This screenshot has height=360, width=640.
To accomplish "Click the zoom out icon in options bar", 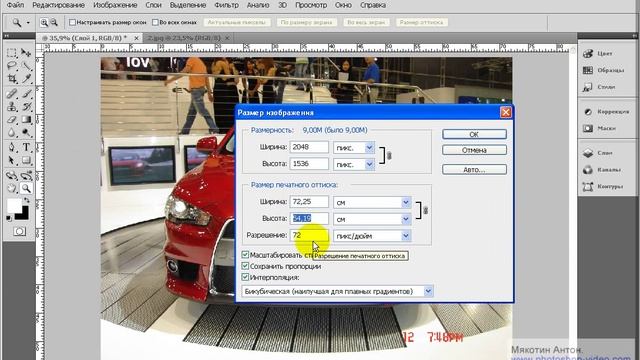I will pos(54,22).
